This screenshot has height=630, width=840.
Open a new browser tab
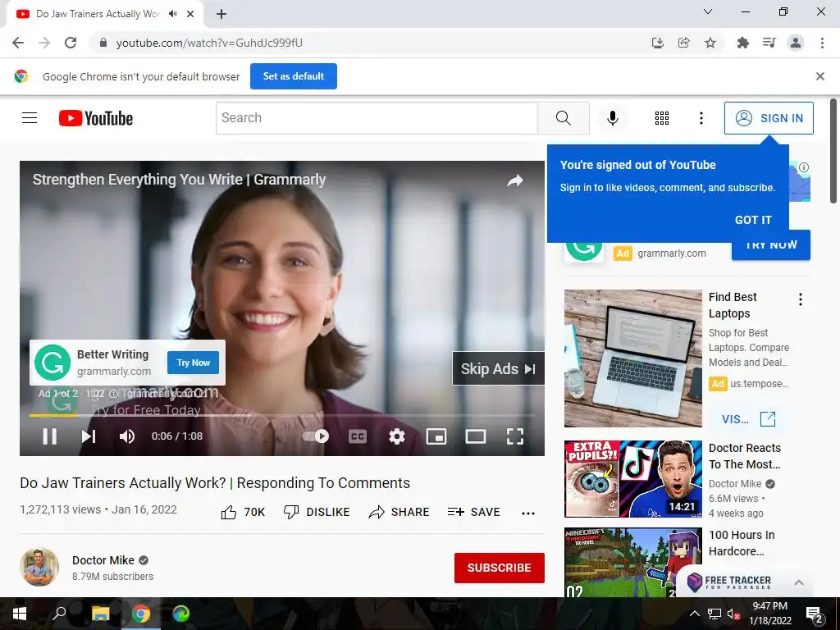point(221,14)
